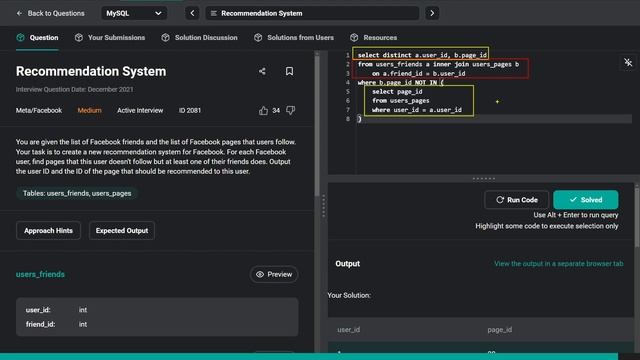The image size is (640, 360).
Task: Open the Solution Discussion tab
Action: [x=199, y=38]
